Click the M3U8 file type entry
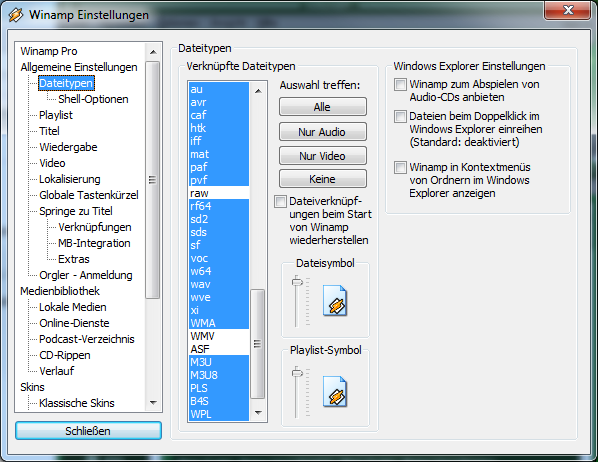 click(x=219, y=375)
